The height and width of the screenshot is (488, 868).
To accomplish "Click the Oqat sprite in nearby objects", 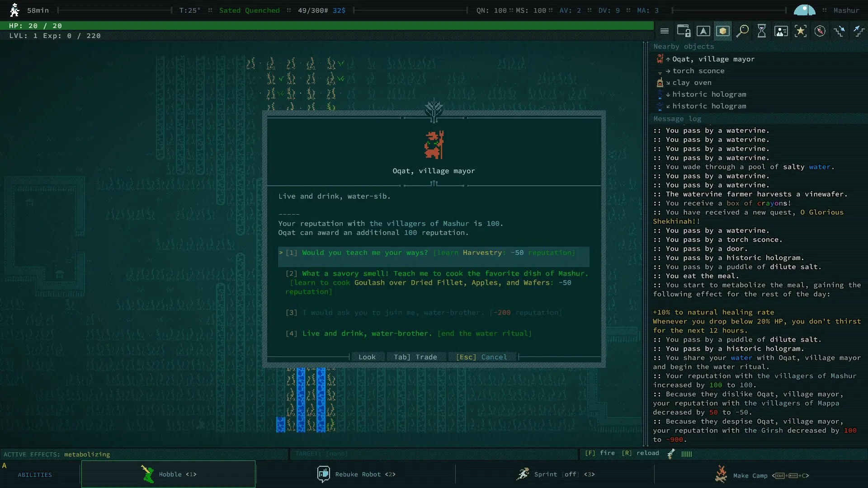I will pos(660,59).
